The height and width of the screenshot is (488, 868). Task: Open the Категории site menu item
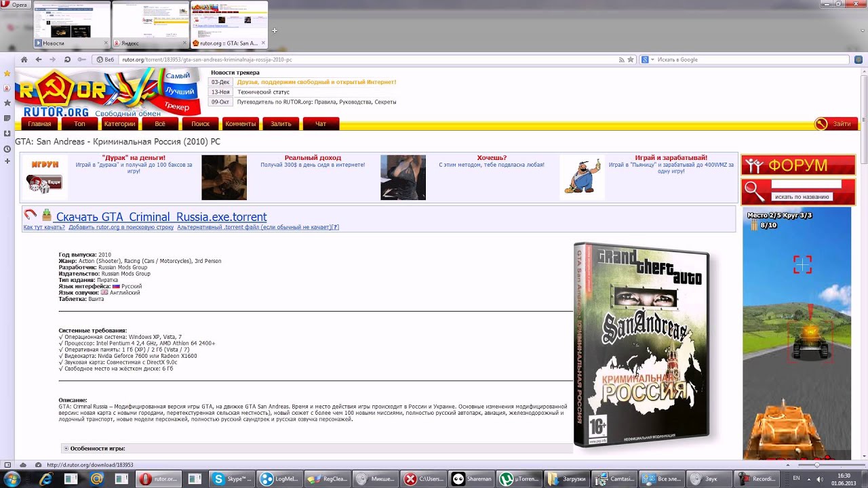coord(119,124)
